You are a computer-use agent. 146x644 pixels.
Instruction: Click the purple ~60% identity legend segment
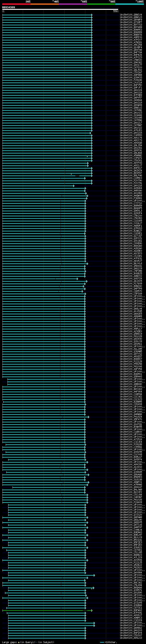pos(73,4)
